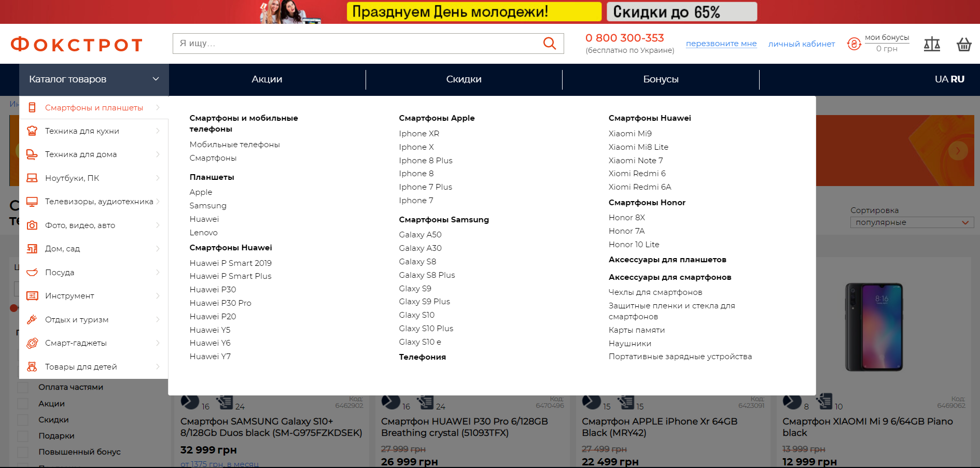
Task: Check the Повышенный бонус filter checkbox
Action: tap(23, 452)
